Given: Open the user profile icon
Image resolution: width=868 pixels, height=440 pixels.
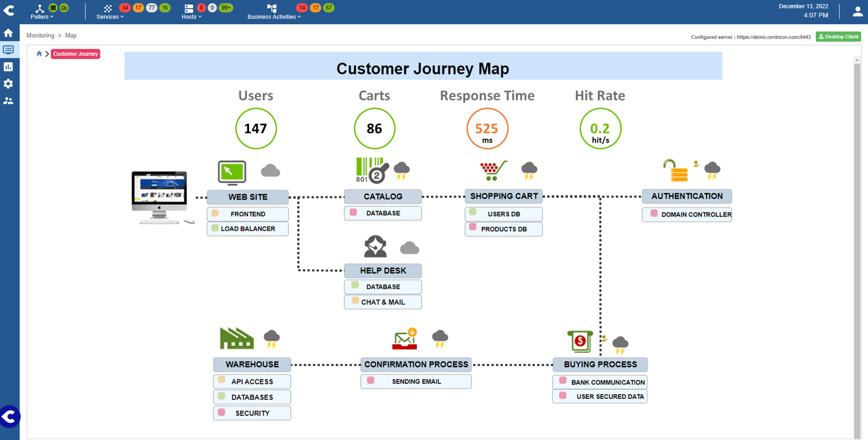Looking at the screenshot, I should 857,11.
